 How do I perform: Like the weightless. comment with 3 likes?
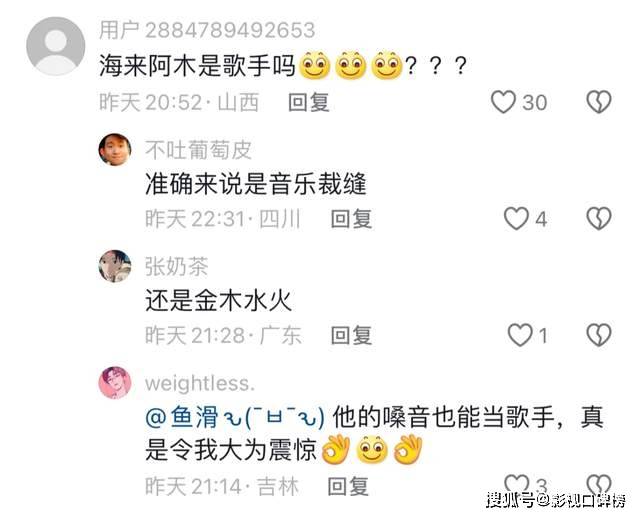point(517,484)
